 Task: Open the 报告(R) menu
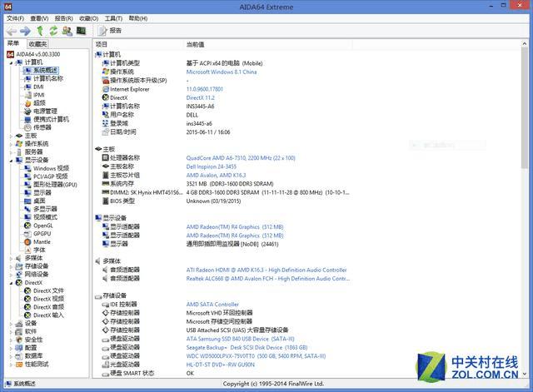pos(64,18)
